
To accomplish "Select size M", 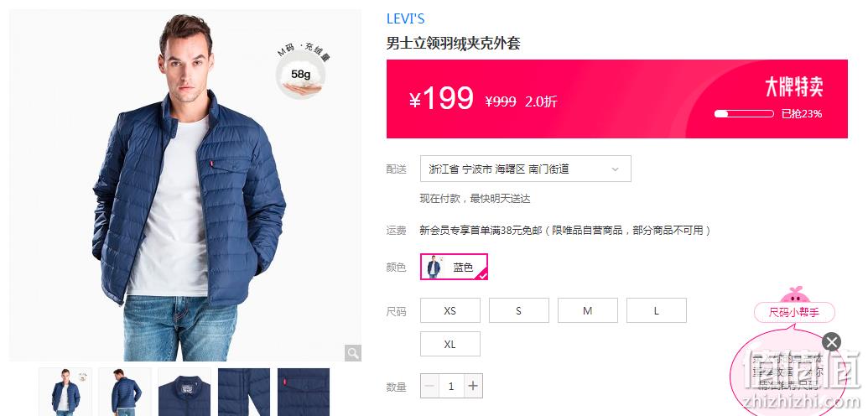I will click(x=587, y=311).
